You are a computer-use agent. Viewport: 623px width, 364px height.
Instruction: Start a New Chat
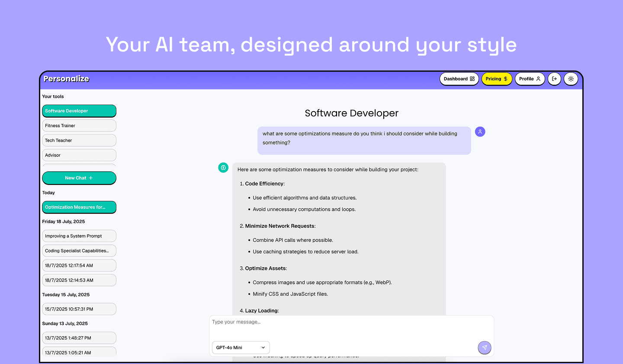(79, 178)
